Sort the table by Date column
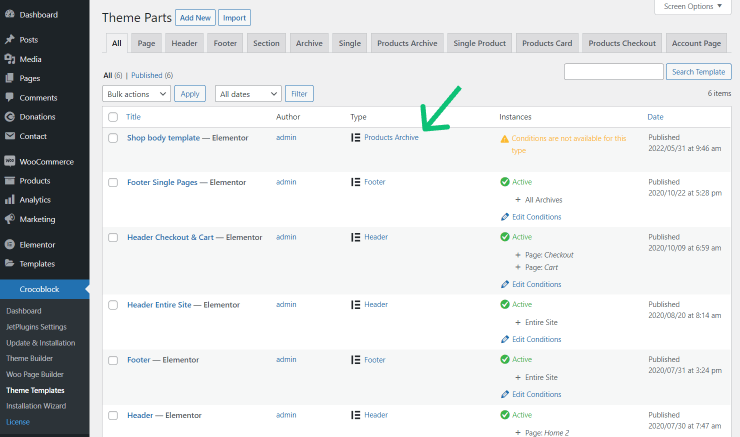The image size is (740, 437). (655, 117)
